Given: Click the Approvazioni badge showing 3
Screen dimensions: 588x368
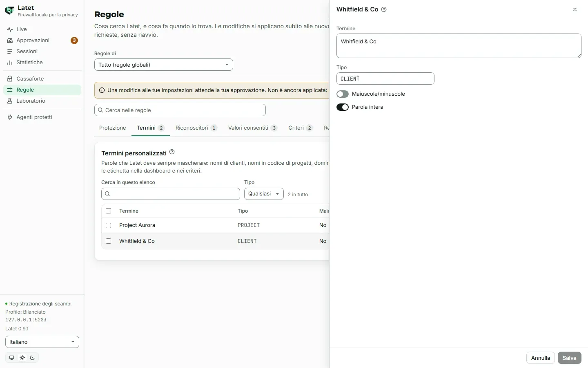Looking at the screenshot, I should [x=74, y=40].
